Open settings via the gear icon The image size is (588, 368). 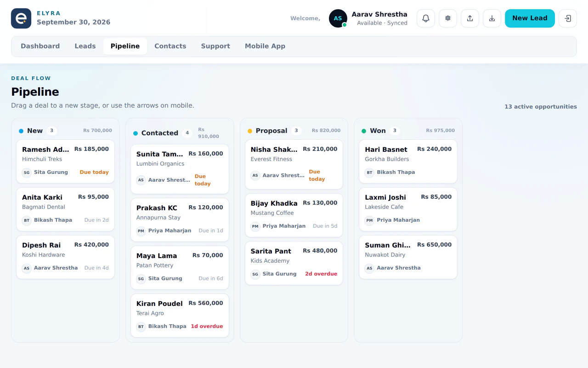448,18
